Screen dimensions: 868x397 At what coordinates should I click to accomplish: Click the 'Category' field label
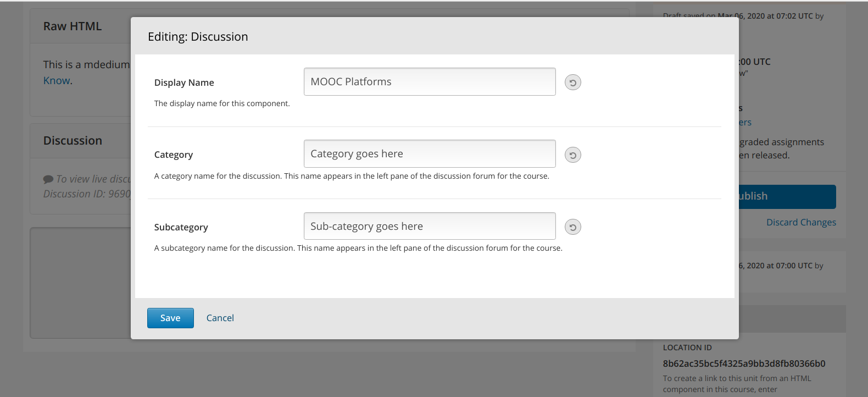(x=174, y=155)
